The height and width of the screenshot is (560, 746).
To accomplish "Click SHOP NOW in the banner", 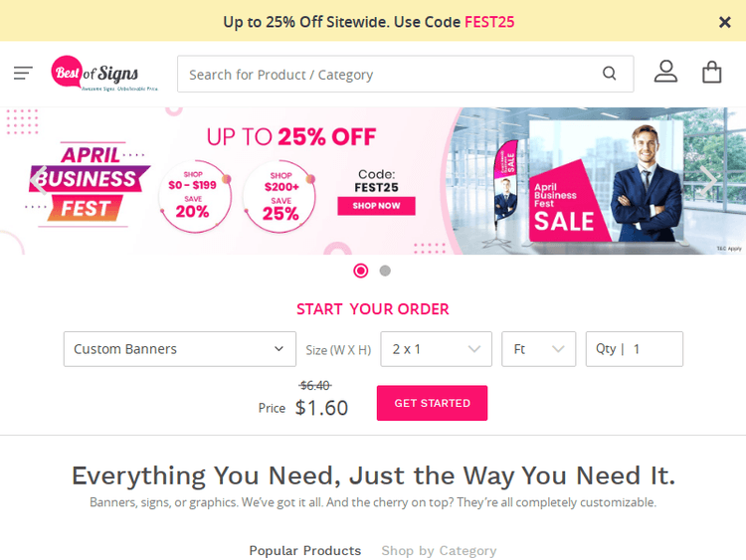I will (376, 206).
